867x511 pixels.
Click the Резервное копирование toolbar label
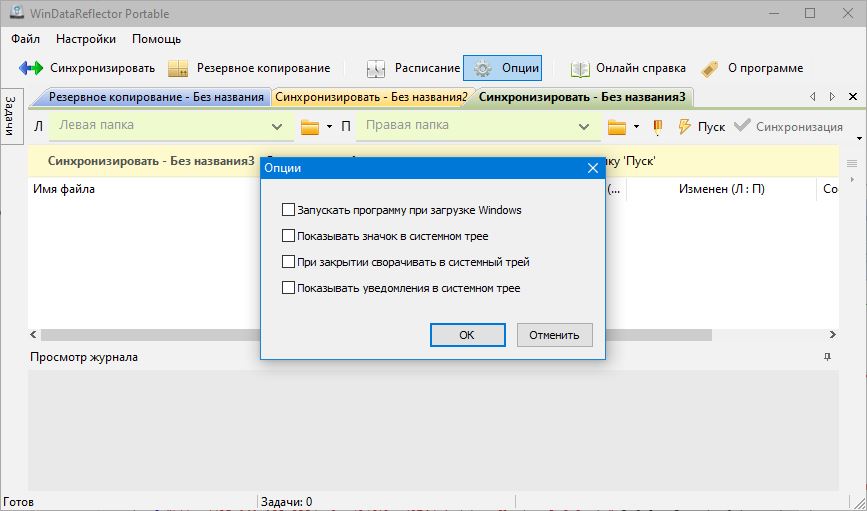coord(264,68)
